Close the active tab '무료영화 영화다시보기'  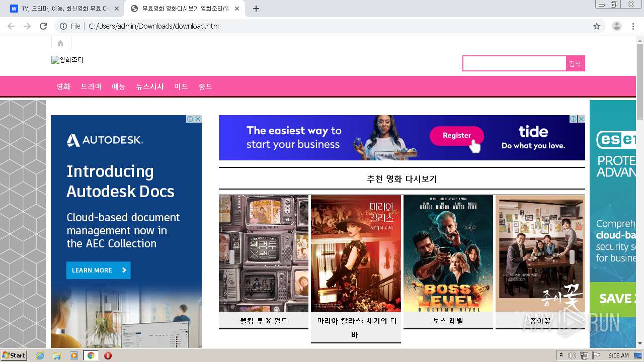[x=237, y=9]
